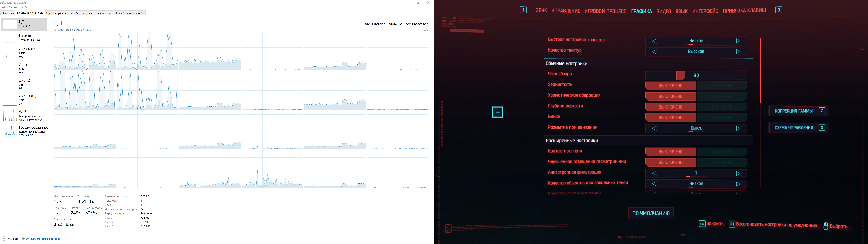The image size is (868, 244).
Task: Switch to Пользователи tab
Action: tap(103, 13)
